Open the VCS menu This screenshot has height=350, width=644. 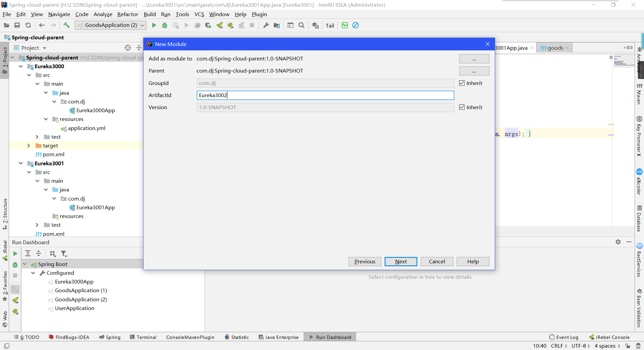pyautogui.click(x=199, y=14)
